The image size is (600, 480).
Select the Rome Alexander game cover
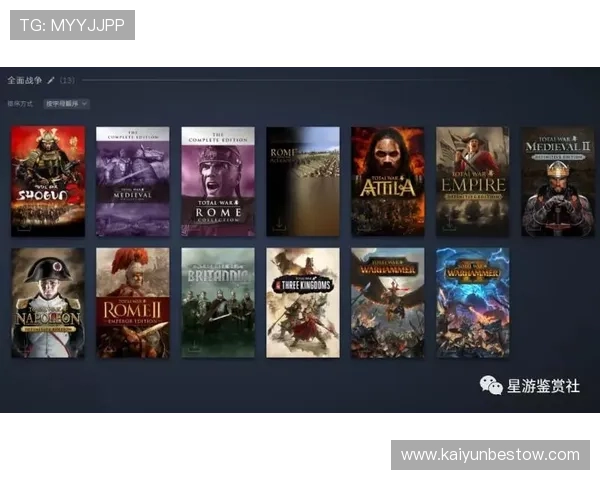click(302, 181)
